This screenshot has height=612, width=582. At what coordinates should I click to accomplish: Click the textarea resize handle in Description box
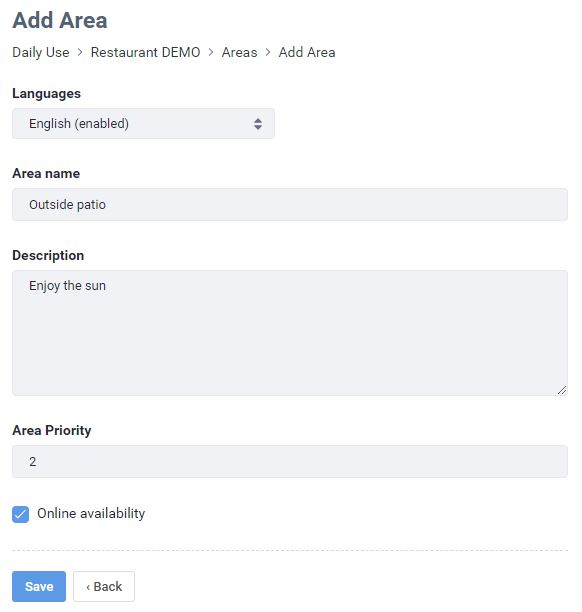(562, 390)
